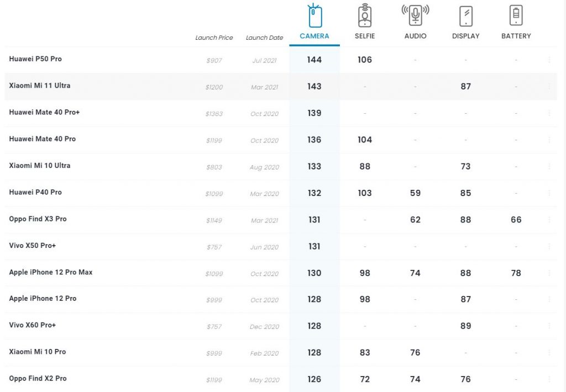Click launch date Jun 2020 of Vivo X50 Pro+
This screenshot has width=566, height=392.
(264, 247)
